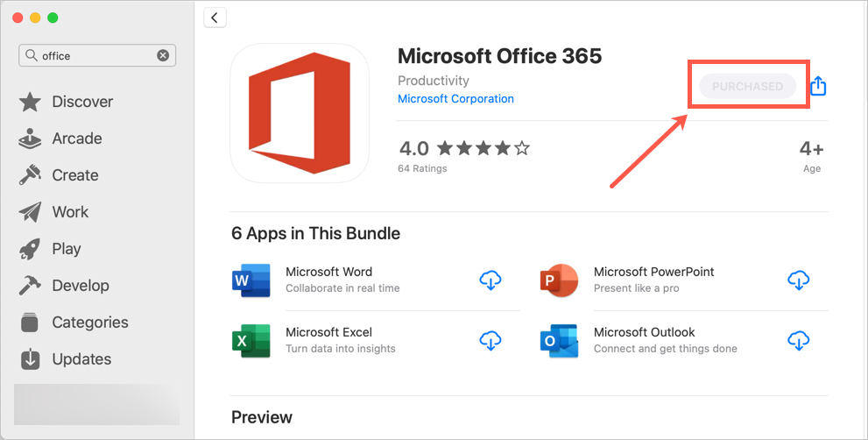Download Microsoft PowerPoint from cloud icon

[798, 280]
